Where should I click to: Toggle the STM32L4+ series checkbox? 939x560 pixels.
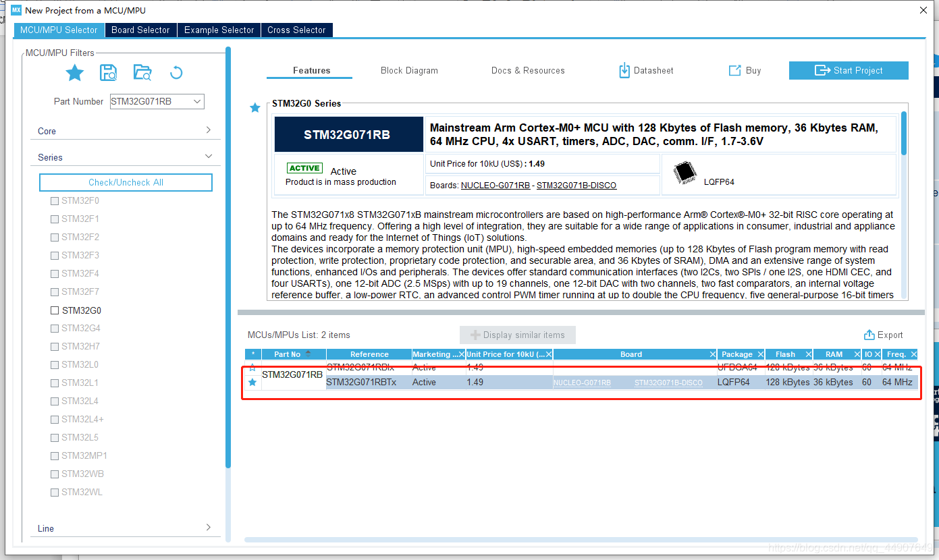click(x=54, y=420)
